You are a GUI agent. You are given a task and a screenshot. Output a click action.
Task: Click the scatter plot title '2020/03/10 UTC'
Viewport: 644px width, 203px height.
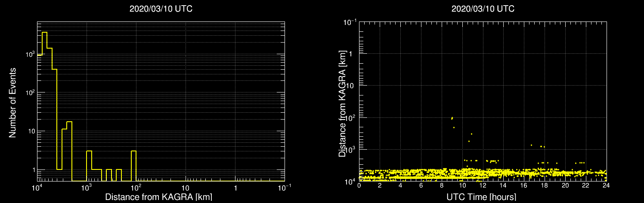click(x=483, y=9)
